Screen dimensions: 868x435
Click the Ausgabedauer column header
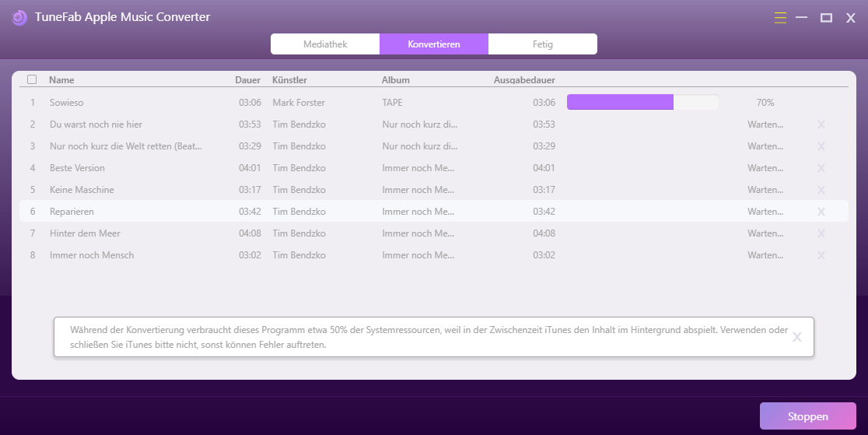coord(524,80)
